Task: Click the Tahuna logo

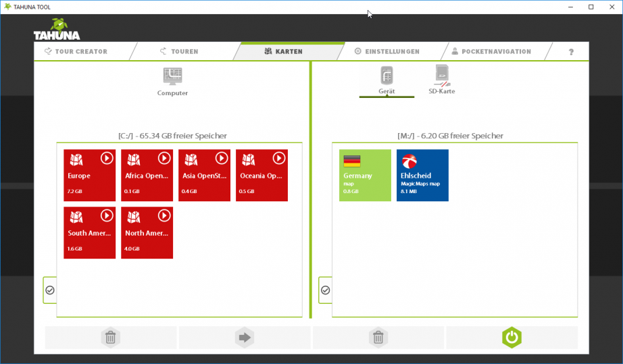Action: pyautogui.click(x=57, y=30)
